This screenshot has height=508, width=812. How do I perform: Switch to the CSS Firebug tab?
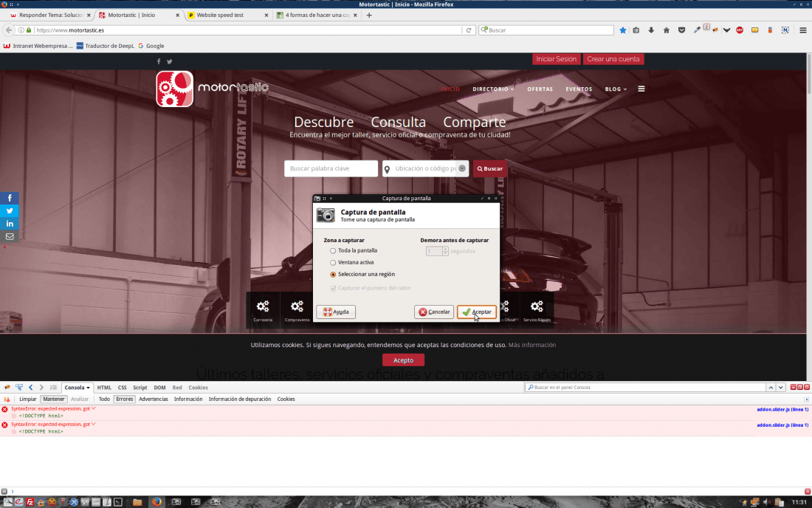click(123, 388)
